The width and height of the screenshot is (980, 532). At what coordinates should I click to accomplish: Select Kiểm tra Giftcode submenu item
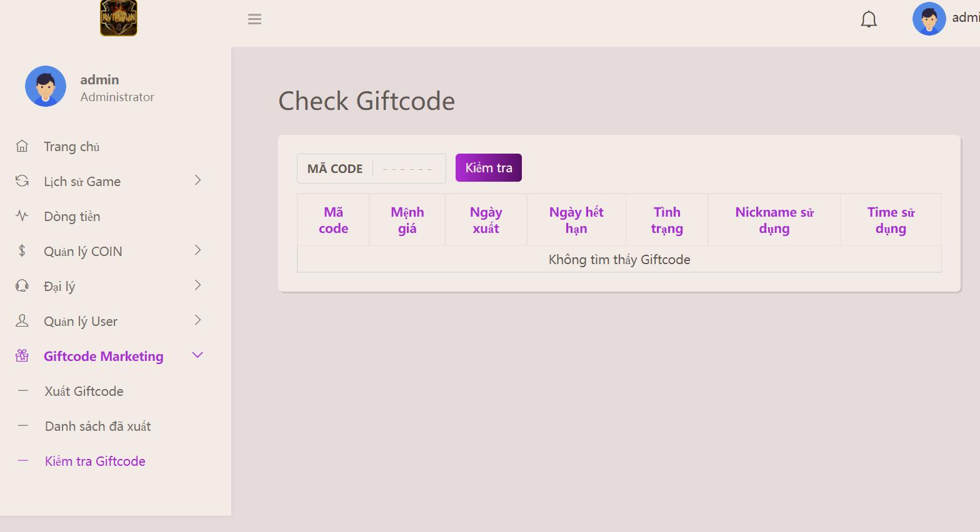tap(95, 461)
